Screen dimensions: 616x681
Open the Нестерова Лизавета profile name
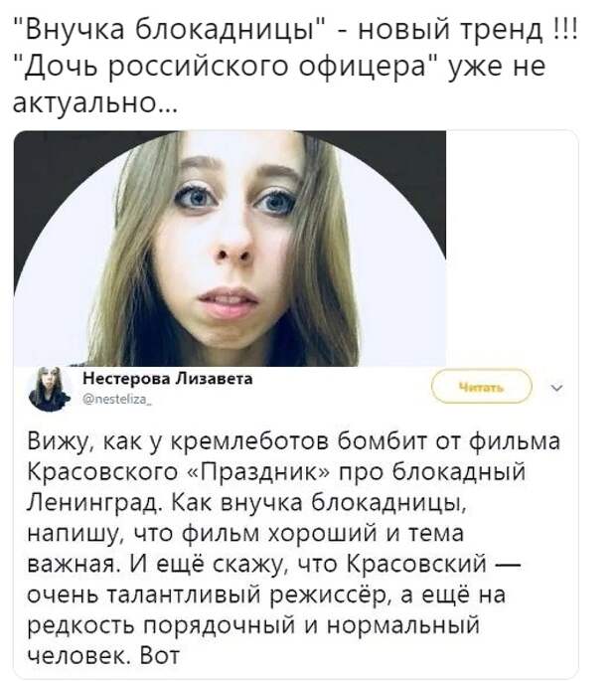pyautogui.click(x=168, y=379)
